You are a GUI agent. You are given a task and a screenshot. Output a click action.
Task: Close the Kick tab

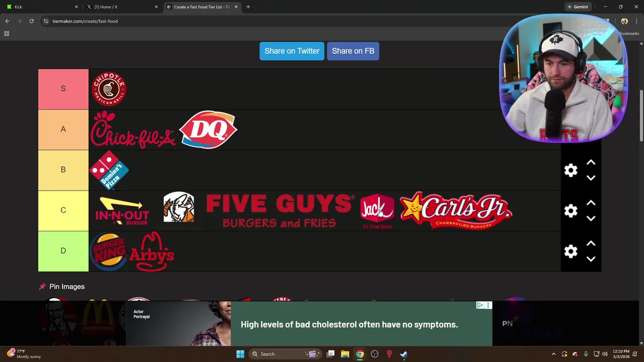click(x=76, y=7)
